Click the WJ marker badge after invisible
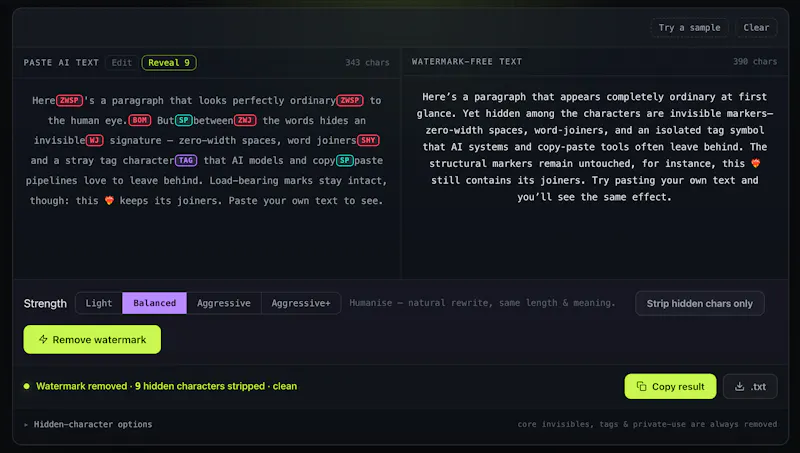Viewport: 800px width, 453px height. coord(94,140)
